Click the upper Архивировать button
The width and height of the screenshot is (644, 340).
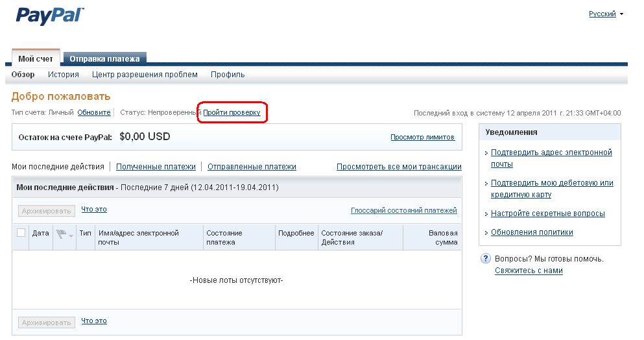47,211
